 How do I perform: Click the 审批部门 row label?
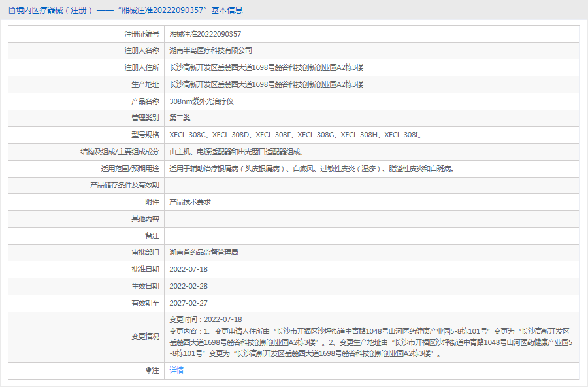click(145, 252)
